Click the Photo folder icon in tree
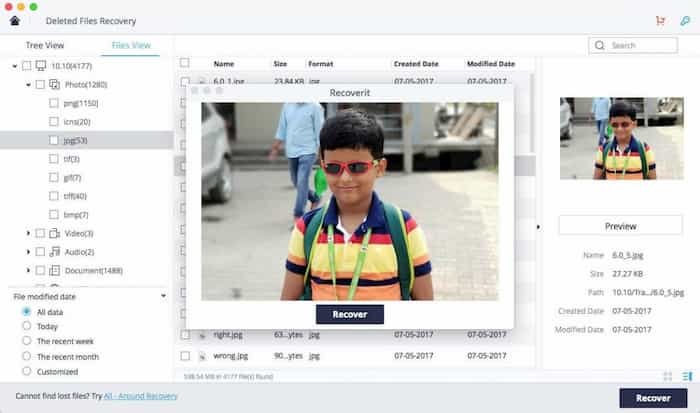The width and height of the screenshot is (700, 413). coord(55,85)
